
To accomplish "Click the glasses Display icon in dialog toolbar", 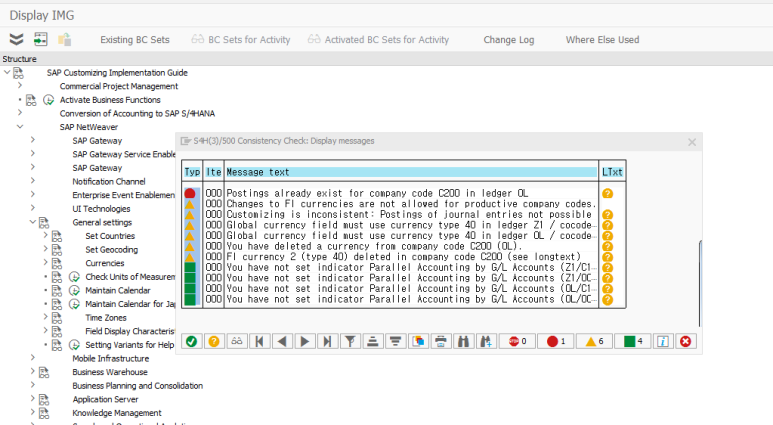I will tap(237, 341).
